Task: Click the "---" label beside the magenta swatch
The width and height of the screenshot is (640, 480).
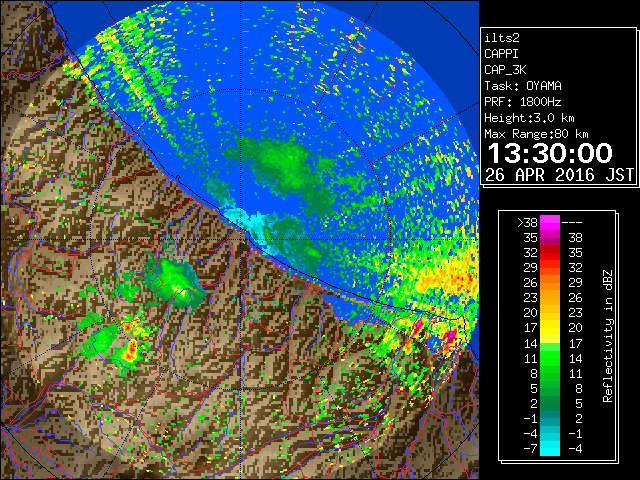Action: pyautogui.click(x=572, y=222)
